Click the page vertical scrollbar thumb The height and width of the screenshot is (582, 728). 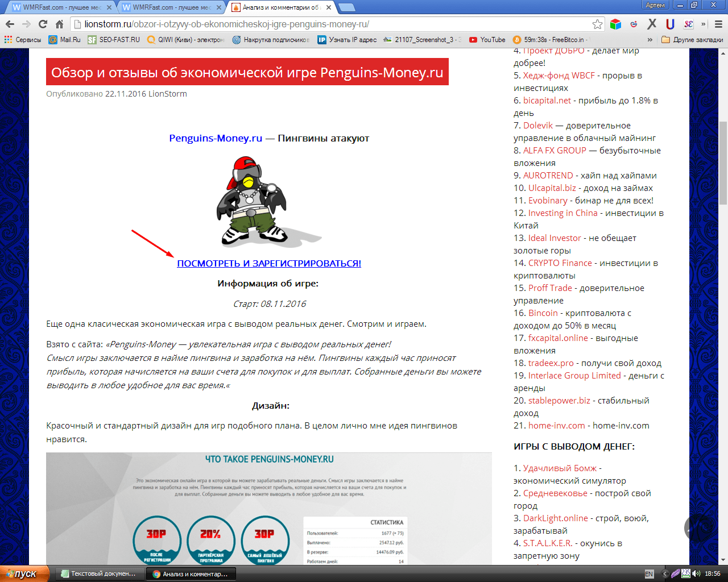tap(723, 164)
